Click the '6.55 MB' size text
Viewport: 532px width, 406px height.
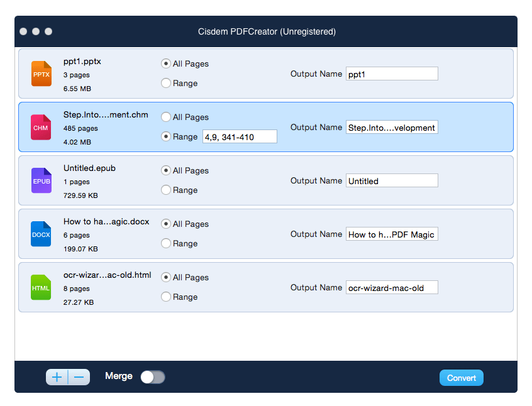point(77,89)
